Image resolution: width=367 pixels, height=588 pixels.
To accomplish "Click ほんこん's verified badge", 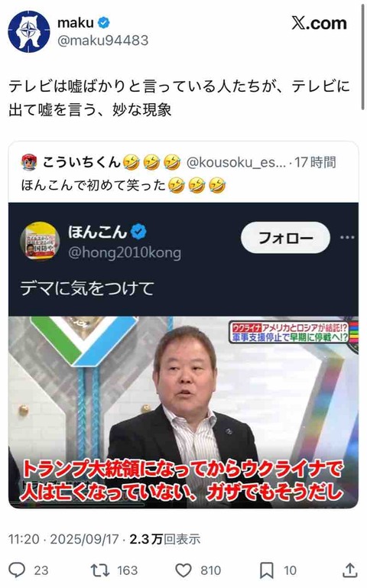I will (138, 232).
